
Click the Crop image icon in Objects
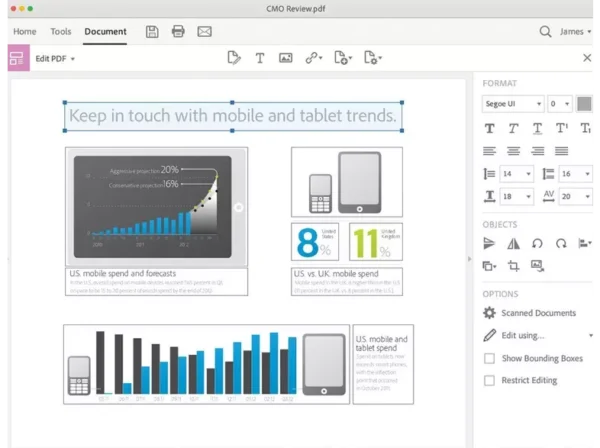[514, 265]
